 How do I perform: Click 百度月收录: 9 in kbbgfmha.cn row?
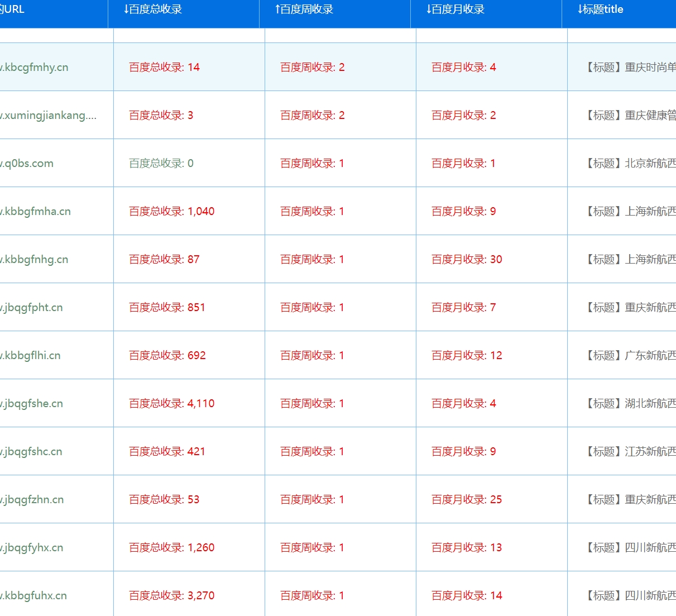click(464, 211)
